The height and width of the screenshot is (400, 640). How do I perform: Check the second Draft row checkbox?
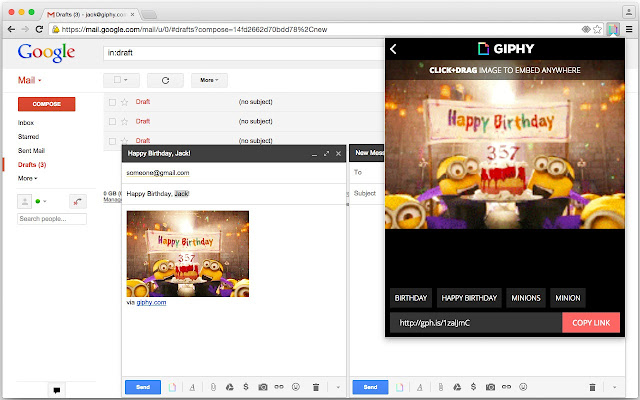click(x=112, y=122)
